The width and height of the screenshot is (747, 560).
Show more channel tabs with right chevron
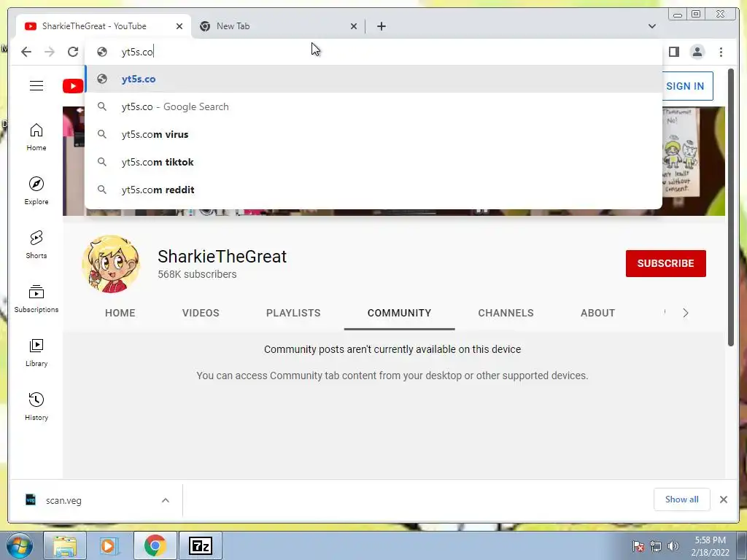pyautogui.click(x=685, y=313)
